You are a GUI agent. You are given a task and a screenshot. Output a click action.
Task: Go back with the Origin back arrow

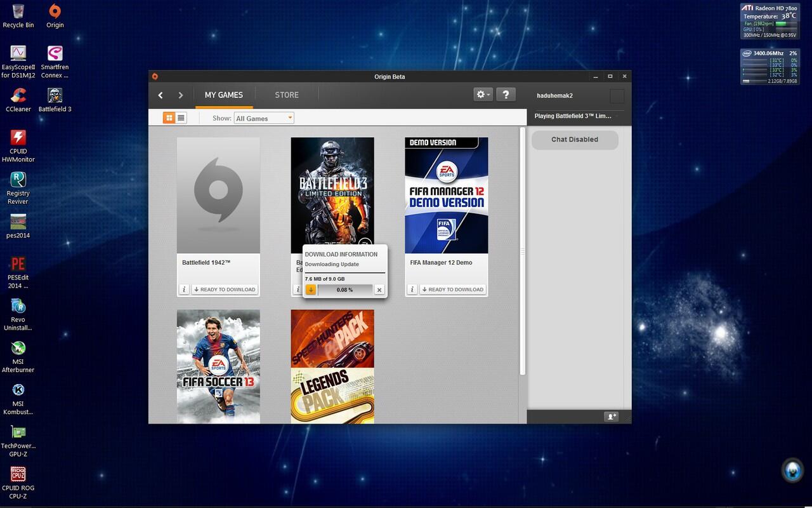click(x=160, y=95)
